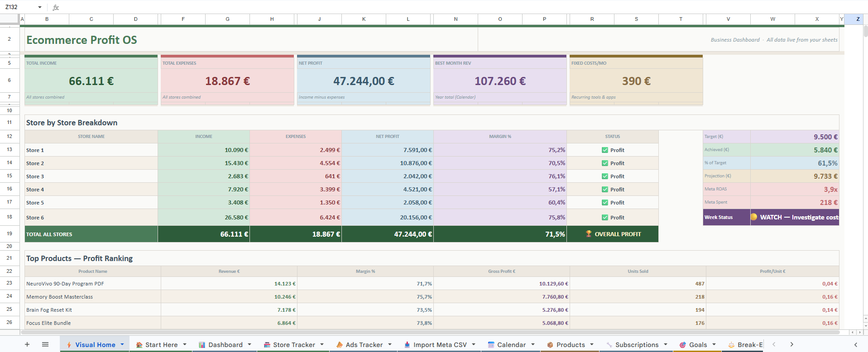Open Store Tracker tab dropdown arrow
This screenshot has width=868, height=352.
(322, 344)
